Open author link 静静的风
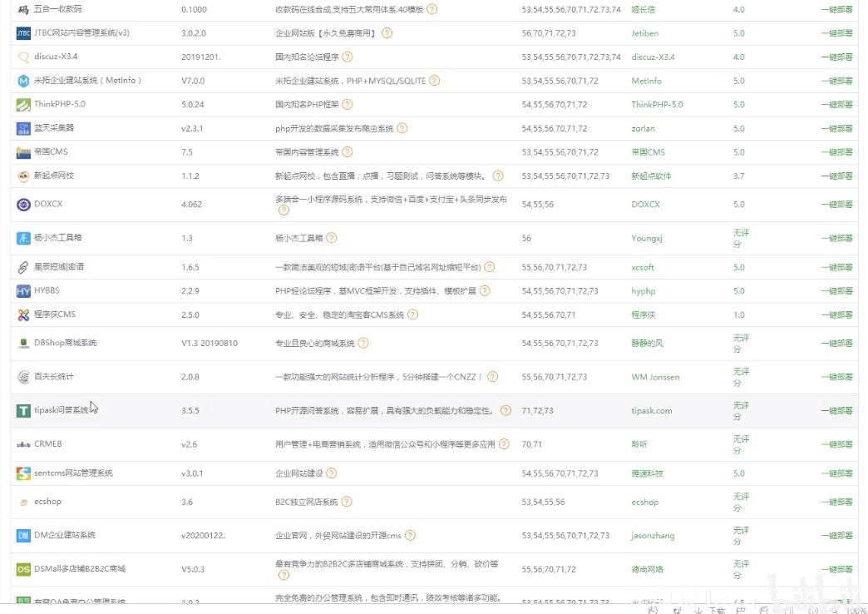The width and height of the screenshot is (868, 614). (647, 343)
